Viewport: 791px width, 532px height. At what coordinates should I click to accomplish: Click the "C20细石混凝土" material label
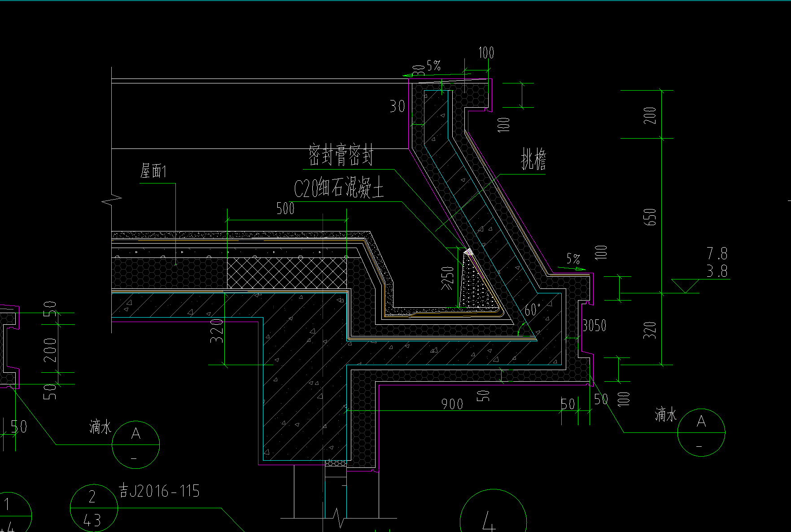pos(339,188)
